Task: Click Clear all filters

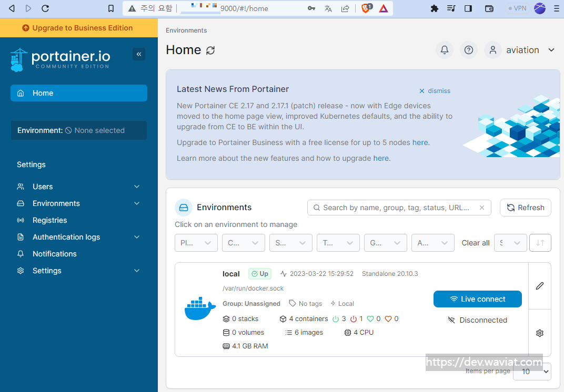Action: [x=476, y=243]
